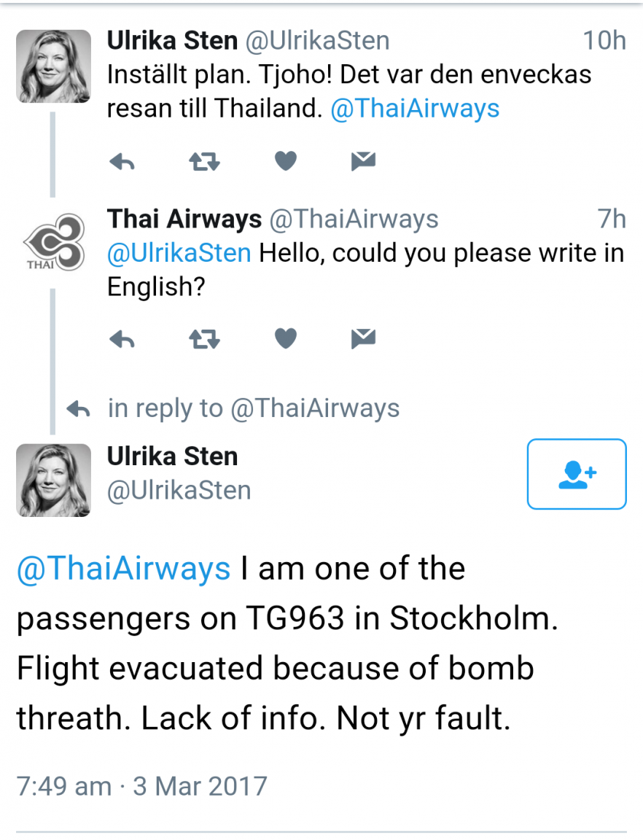Open Ulrika Sten's avatar on main tweet

[53, 481]
